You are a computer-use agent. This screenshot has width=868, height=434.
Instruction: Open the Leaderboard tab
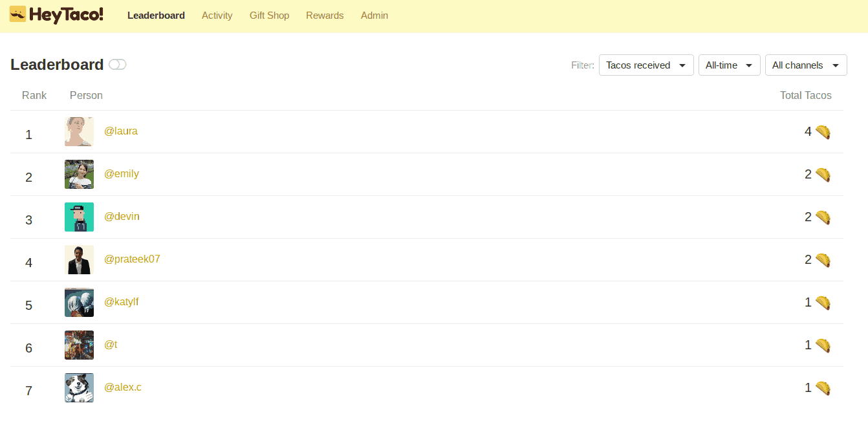[x=156, y=16]
